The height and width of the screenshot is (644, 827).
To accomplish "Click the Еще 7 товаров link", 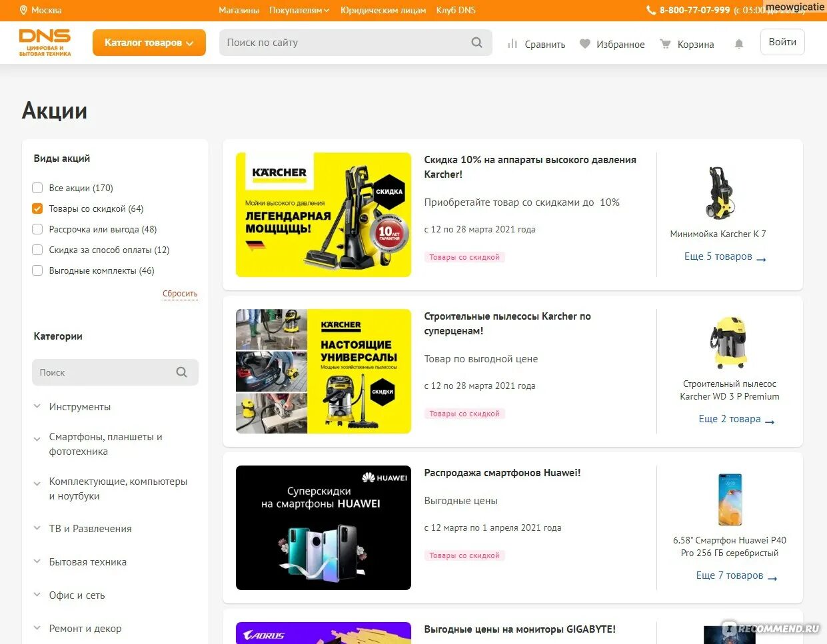I will pyautogui.click(x=729, y=575).
